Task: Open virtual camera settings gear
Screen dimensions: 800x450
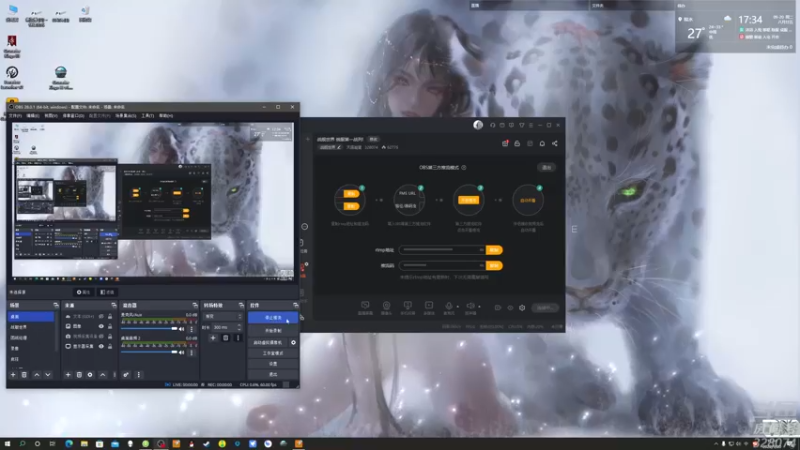Action: pos(293,342)
